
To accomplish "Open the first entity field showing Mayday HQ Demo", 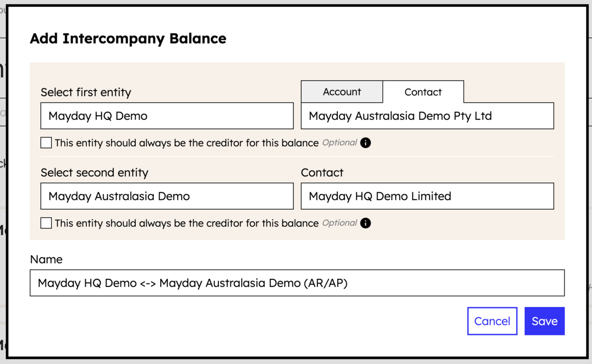I will (x=167, y=116).
